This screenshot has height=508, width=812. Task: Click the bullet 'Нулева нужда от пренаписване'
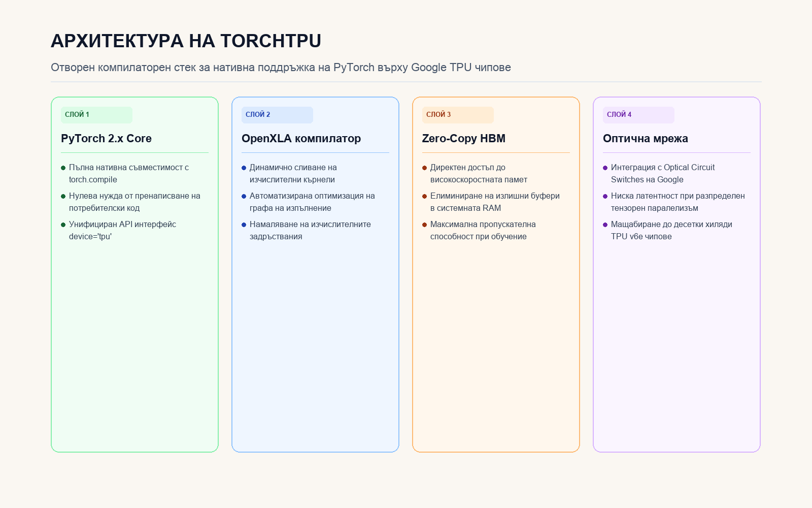click(131, 202)
